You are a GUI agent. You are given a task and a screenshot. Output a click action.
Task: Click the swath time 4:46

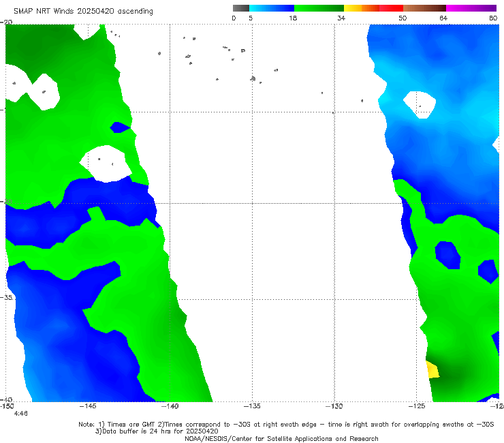click(x=21, y=414)
